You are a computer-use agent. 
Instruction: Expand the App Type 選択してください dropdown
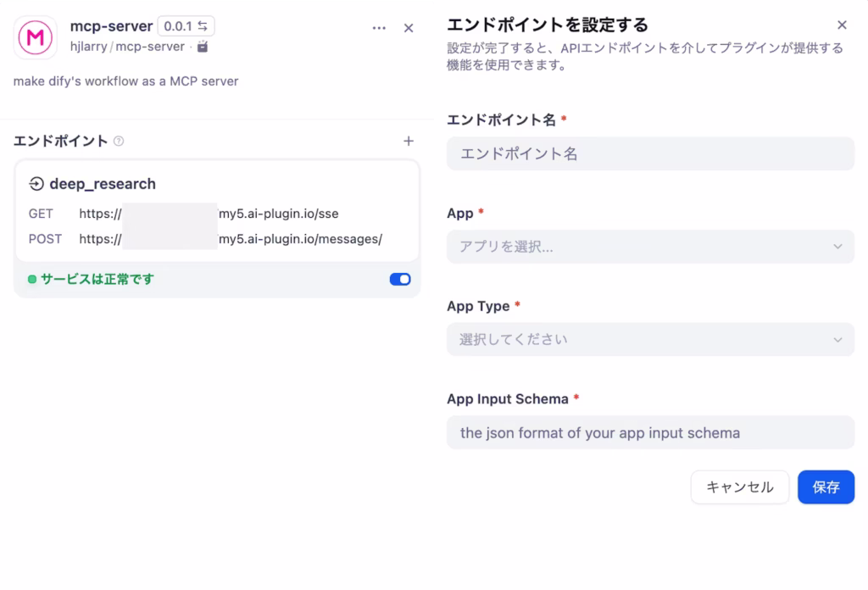pos(650,339)
